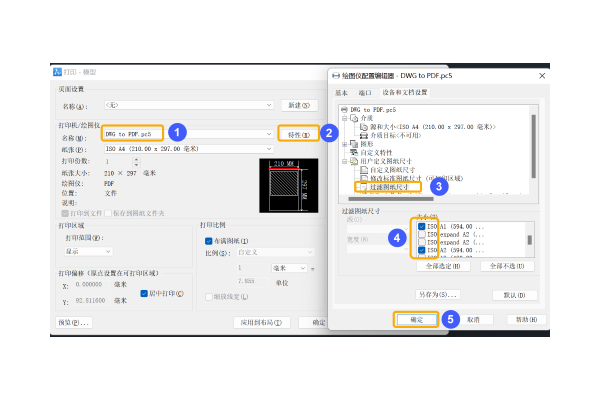The image size is (600, 400).
Task: Toggle the 打印到文件 checkbox
Action: pos(65,213)
